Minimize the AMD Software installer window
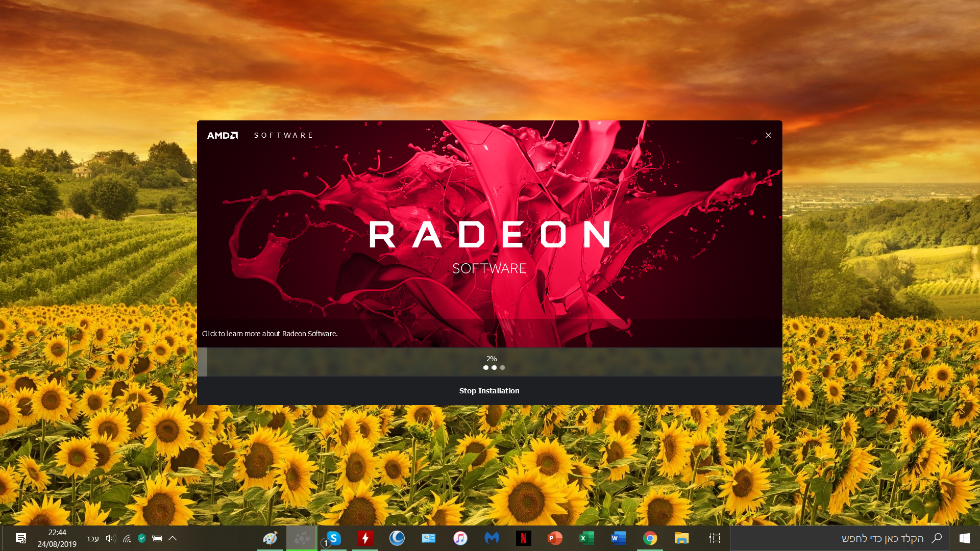The width and height of the screenshot is (980, 551). 740,136
